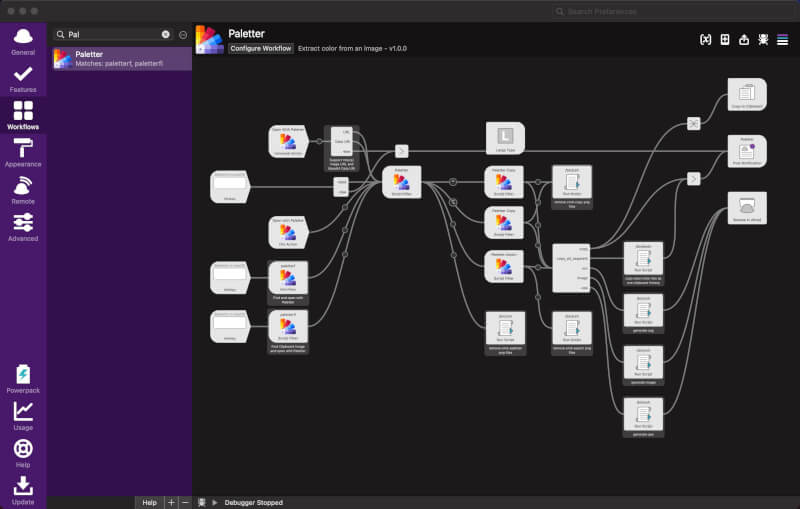Open the workflow variables [x] panel
800x509 pixels.
coord(706,39)
